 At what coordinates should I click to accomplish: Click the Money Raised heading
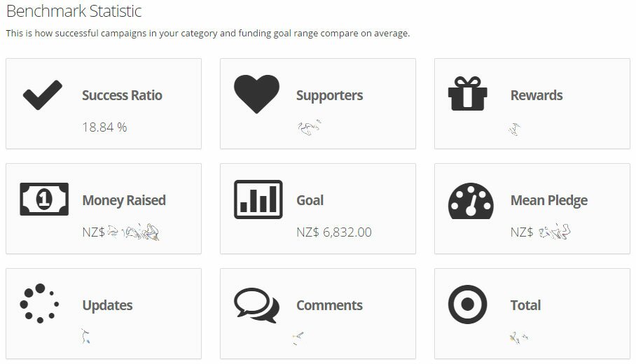(124, 201)
